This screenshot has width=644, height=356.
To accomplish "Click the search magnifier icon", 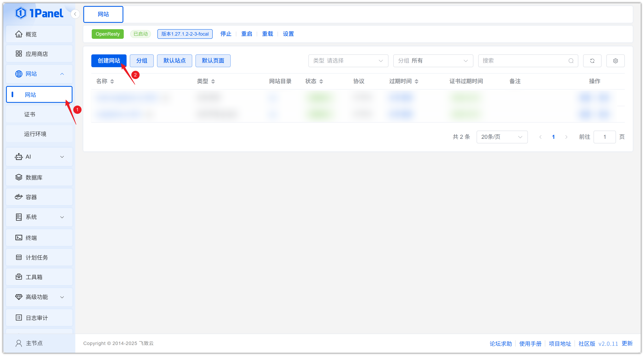I will coord(571,61).
